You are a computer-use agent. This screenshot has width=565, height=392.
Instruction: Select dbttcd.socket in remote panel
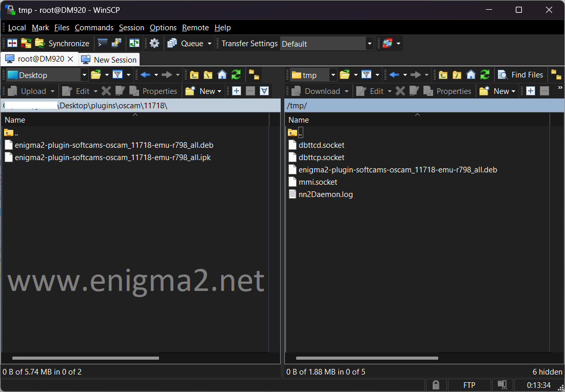pyautogui.click(x=317, y=145)
